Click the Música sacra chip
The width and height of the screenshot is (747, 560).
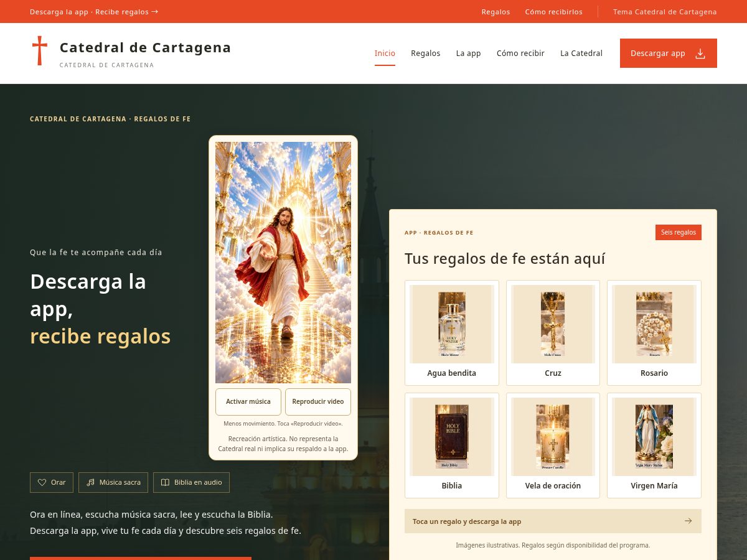pyautogui.click(x=113, y=482)
